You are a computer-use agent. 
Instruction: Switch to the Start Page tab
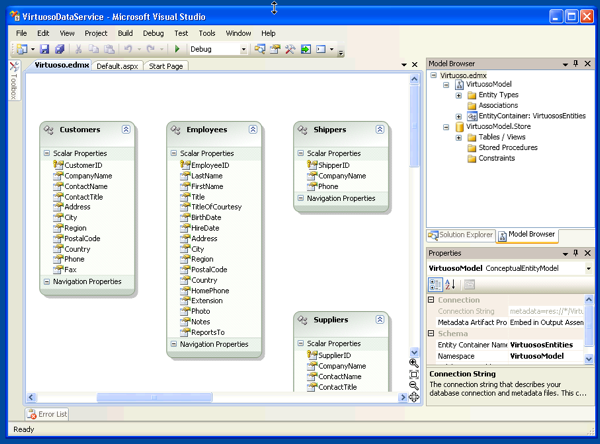166,66
